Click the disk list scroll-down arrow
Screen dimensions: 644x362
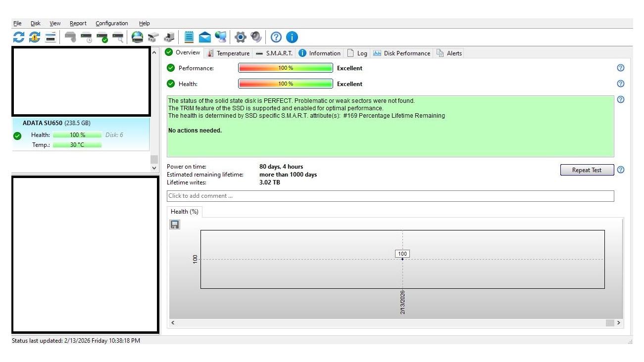[154, 168]
